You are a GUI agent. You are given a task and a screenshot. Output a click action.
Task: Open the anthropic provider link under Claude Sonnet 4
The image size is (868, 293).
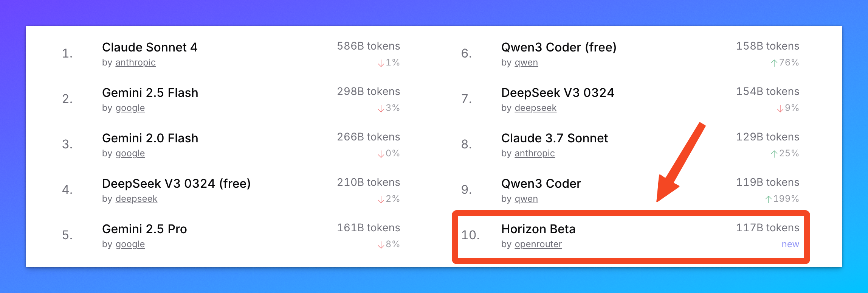pyautogui.click(x=135, y=62)
